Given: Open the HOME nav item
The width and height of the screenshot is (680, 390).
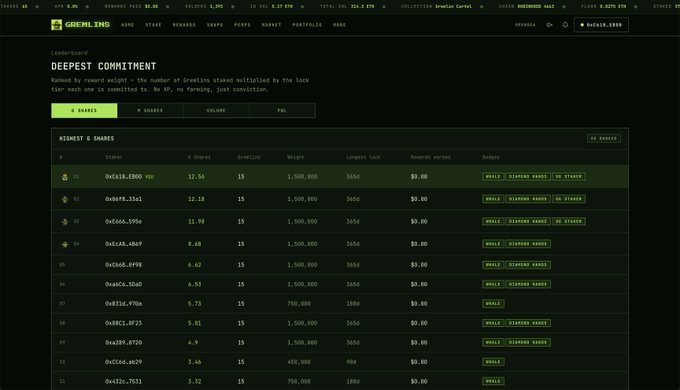Looking at the screenshot, I should click(128, 25).
